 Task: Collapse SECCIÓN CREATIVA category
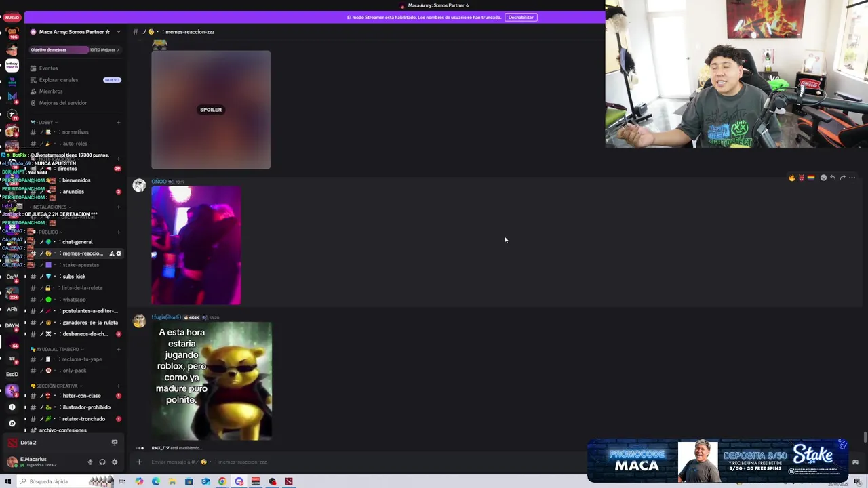(x=56, y=386)
